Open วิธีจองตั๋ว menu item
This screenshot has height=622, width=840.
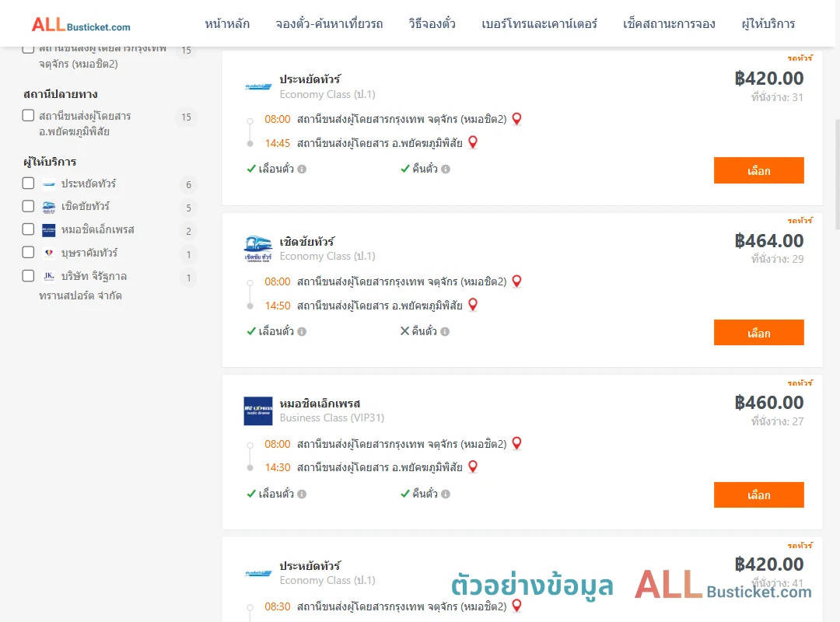tap(432, 24)
